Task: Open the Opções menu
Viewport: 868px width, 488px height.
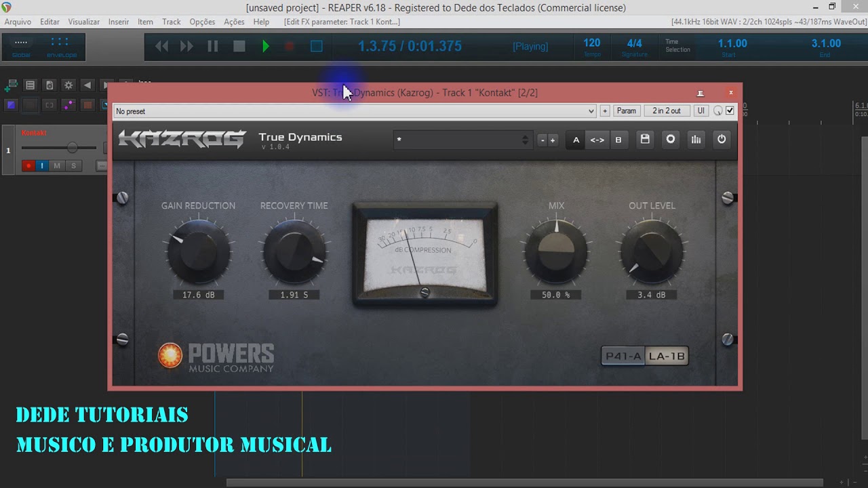Action: (202, 22)
